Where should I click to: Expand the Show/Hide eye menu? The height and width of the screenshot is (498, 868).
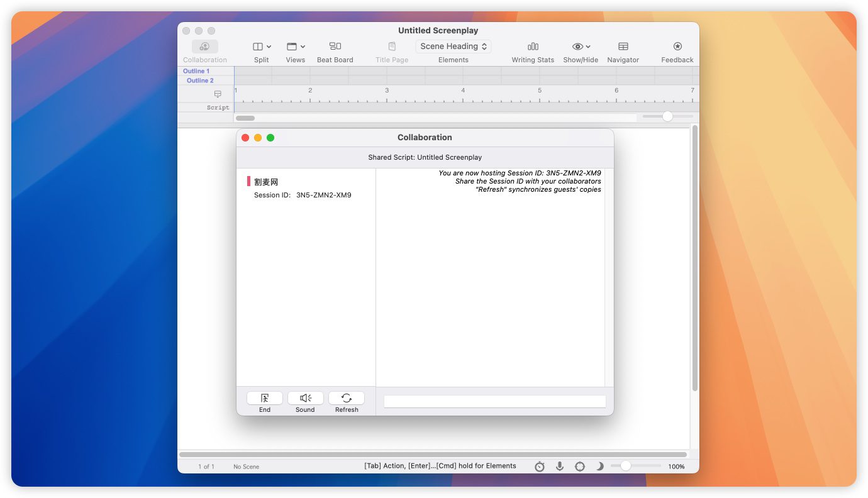click(581, 47)
